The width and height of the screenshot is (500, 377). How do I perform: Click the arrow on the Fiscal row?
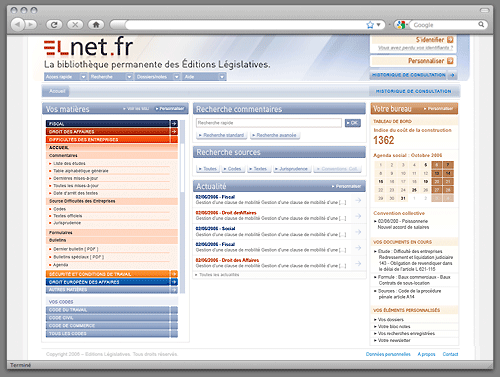click(x=174, y=124)
